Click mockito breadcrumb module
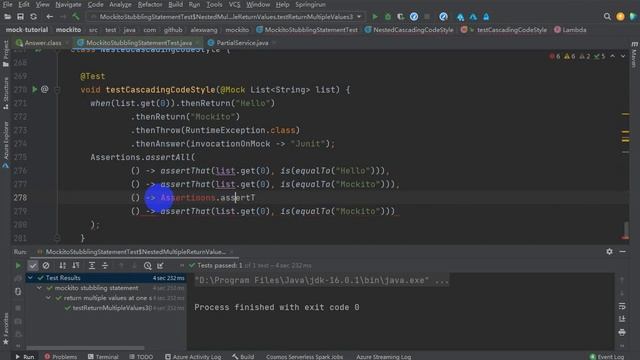The image size is (640, 360). [68, 30]
